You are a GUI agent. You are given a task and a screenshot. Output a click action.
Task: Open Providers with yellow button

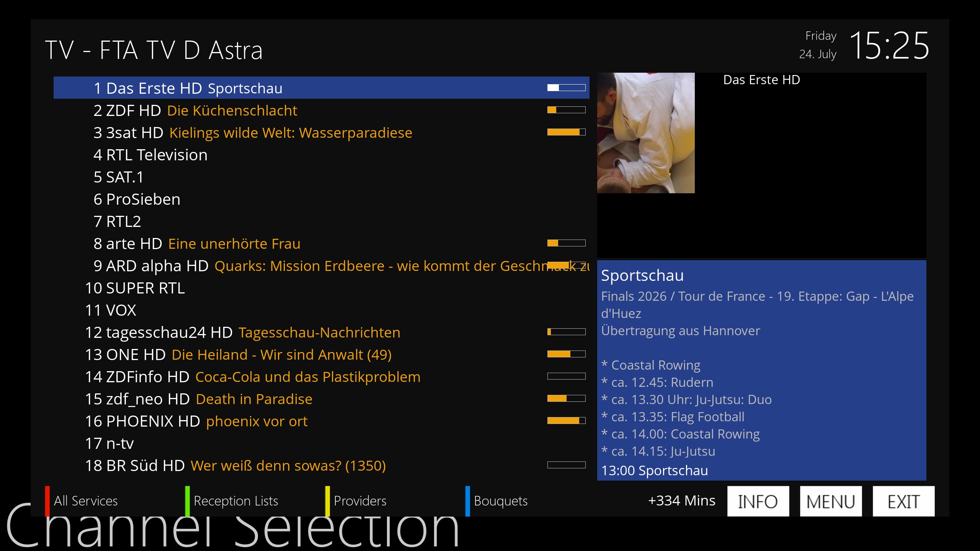tap(356, 501)
